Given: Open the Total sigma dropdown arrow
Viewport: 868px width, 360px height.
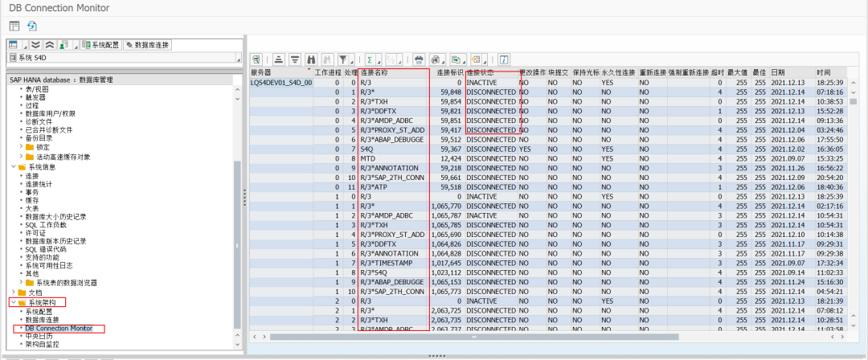Looking at the screenshot, I should (379, 59).
